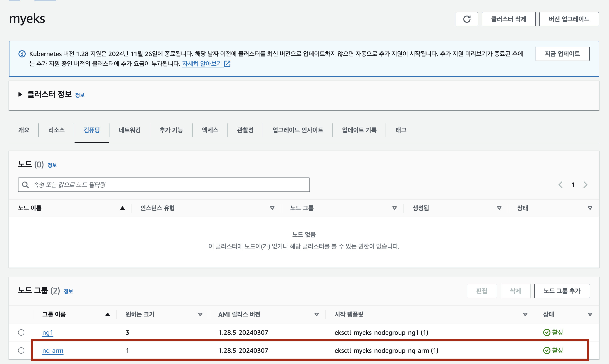Screen dimensions: 609x364
Task: Switch to the 네트워킹 tab
Action: [x=130, y=130]
